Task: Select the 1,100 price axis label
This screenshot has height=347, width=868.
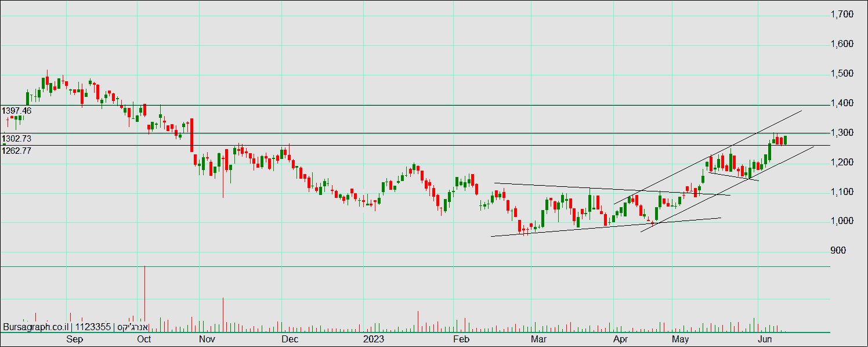Action: [x=842, y=192]
